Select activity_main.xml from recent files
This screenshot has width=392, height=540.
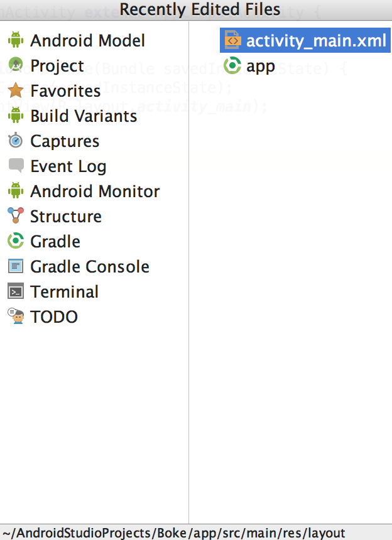(316, 41)
